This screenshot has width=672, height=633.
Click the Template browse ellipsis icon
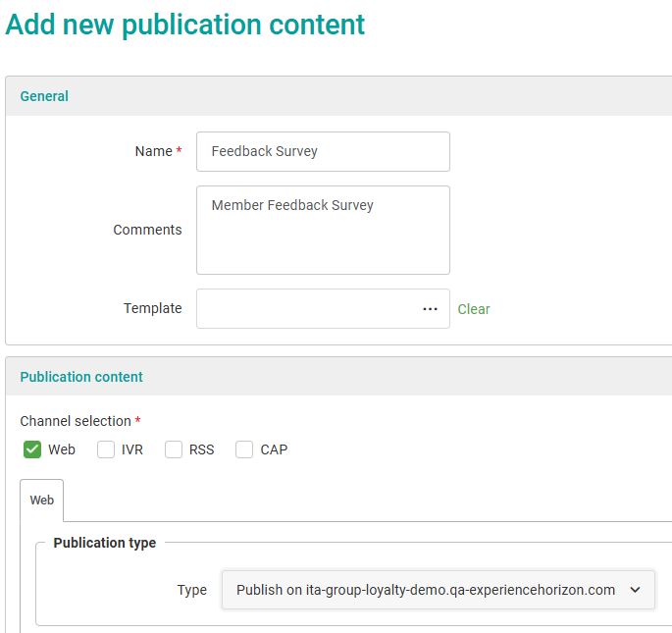(430, 309)
